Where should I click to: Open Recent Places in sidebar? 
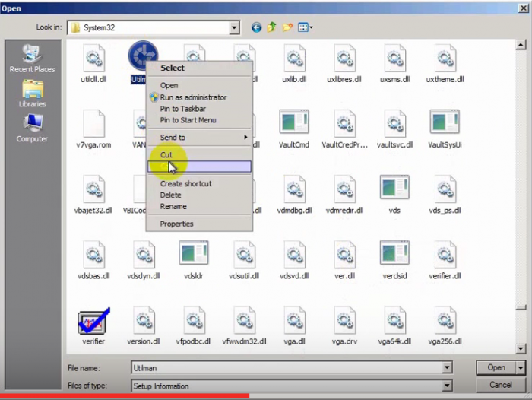[32, 59]
